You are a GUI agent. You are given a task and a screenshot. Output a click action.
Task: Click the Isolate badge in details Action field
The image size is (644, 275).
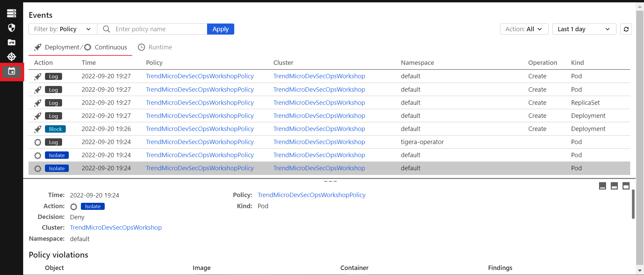(x=93, y=207)
